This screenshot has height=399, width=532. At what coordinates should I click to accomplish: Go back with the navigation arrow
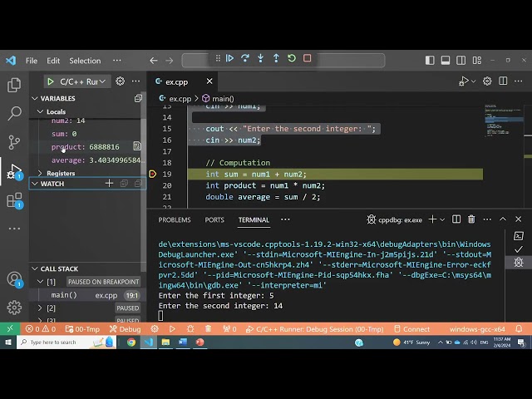(x=154, y=61)
